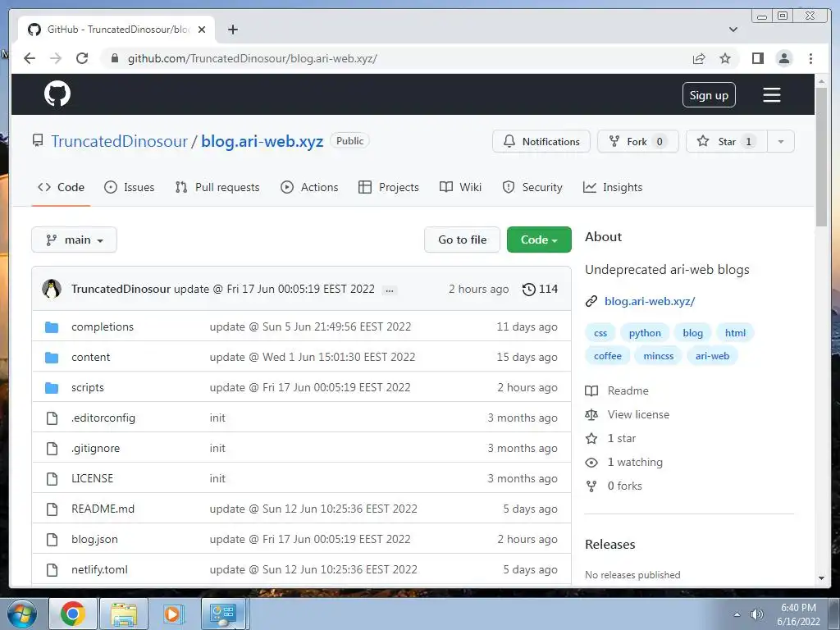Open the Chrome profile avatar icon
The image size is (840, 630).
[x=783, y=58]
